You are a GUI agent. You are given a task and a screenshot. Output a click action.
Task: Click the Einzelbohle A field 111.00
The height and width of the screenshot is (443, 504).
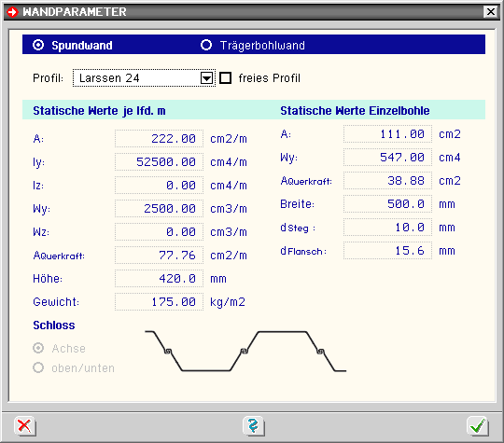pos(387,134)
